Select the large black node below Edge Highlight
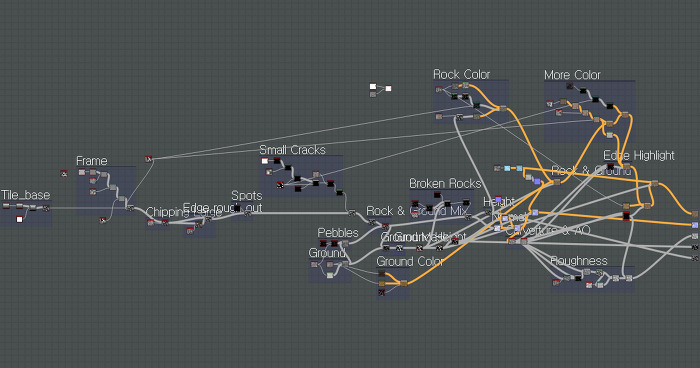Screen dimensions: 700x368 pos(626,216)
